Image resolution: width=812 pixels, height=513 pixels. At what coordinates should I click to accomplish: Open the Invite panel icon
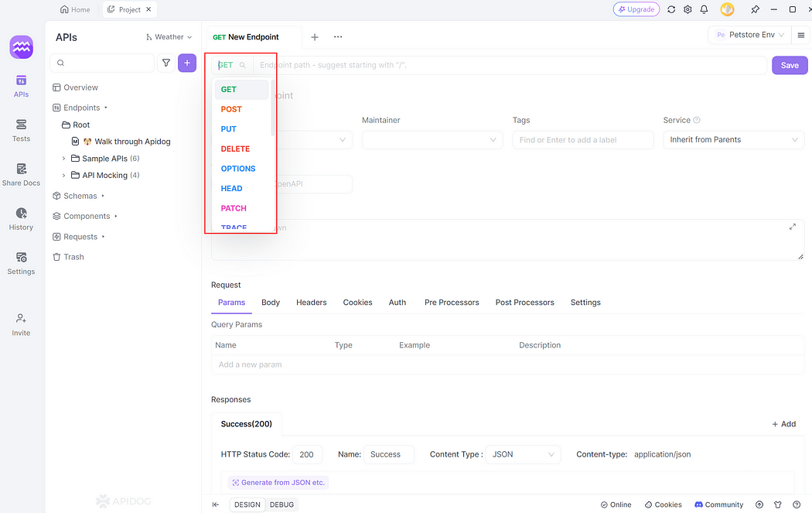point(21,323)
